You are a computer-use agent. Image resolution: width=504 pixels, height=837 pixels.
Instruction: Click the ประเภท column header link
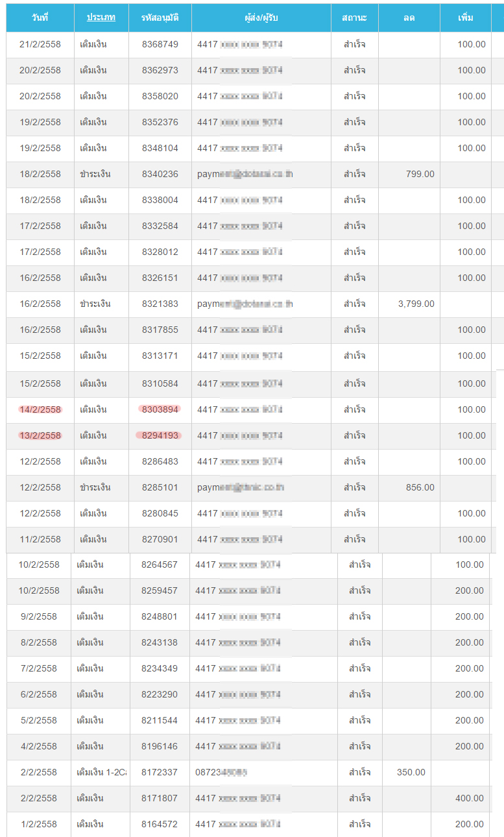[x=101, y=18]
